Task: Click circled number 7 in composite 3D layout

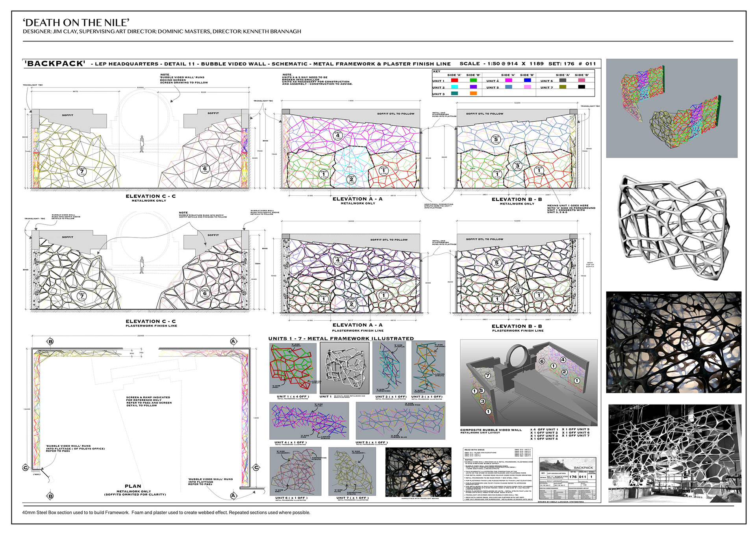Action: [487, 375]
